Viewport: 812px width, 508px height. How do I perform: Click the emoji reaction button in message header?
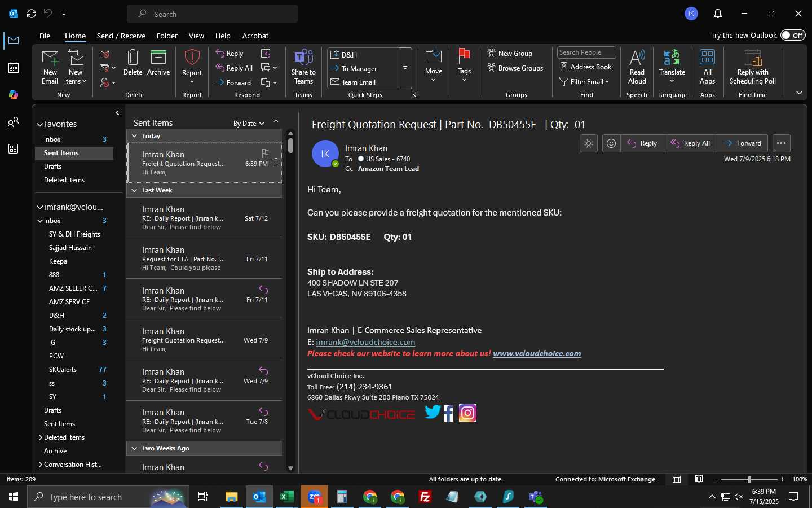pos(611,143)
